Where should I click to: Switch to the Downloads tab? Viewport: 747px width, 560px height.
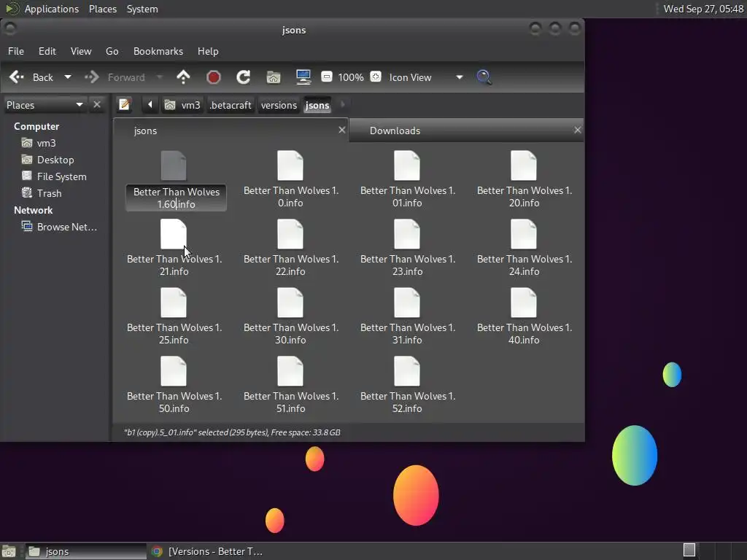click(395, 131)
